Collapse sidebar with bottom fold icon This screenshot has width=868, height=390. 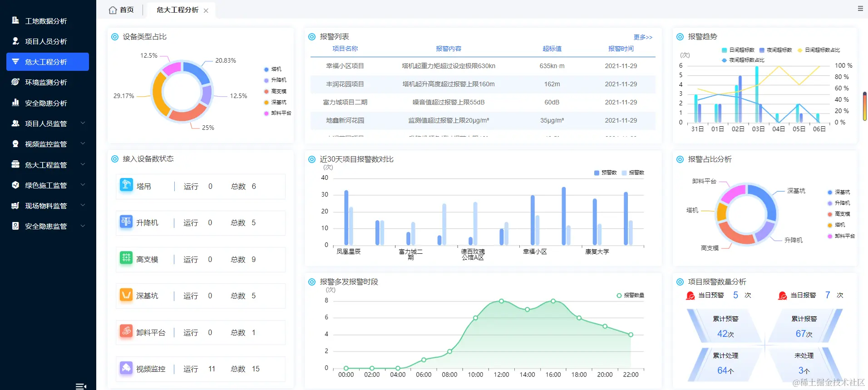[x=81, y=386]
